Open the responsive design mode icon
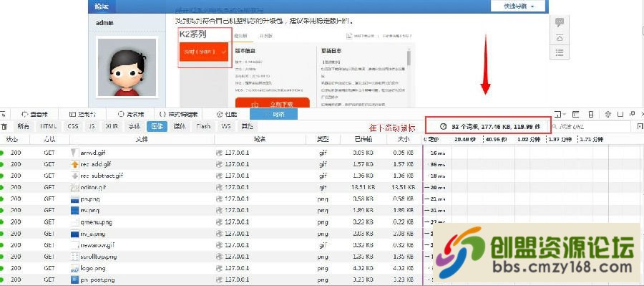644x286 pixels. coord(590,114)
